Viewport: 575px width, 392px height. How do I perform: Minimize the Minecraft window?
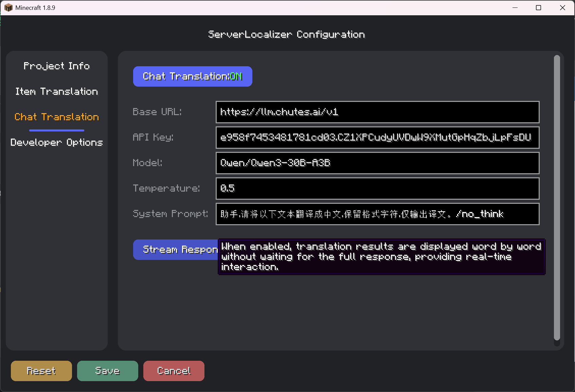(x=515, y=7)
